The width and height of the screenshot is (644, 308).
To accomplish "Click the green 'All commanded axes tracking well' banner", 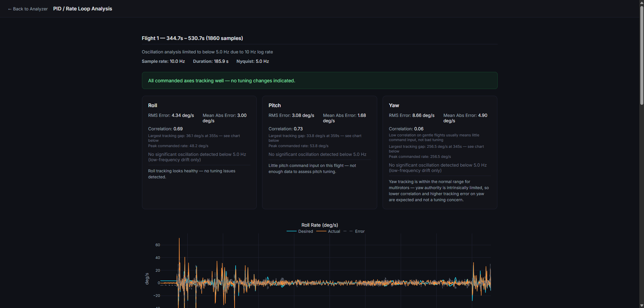I will click(x=319, y=81).
